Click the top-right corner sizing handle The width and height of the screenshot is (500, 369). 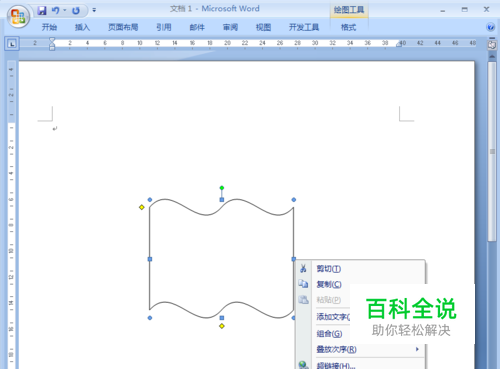[x=294, y=200]
